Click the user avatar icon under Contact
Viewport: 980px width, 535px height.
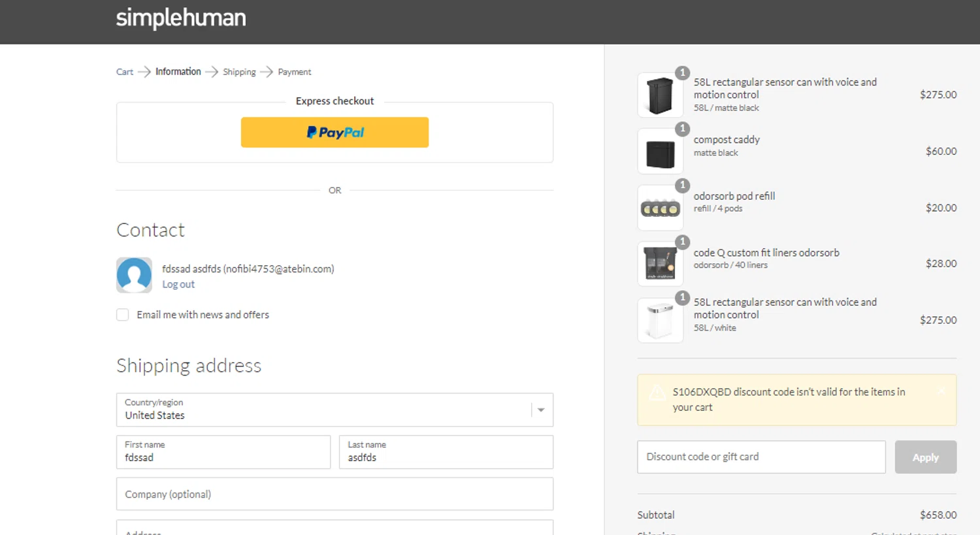point(134,274)
